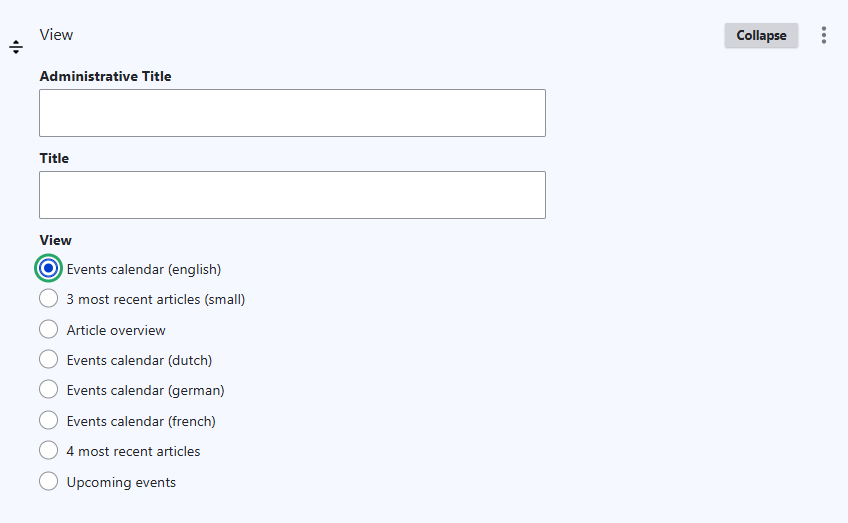Collapse the View paragraph
The width and height of the screenshot is (848, 523).
(x=761, y=35)
